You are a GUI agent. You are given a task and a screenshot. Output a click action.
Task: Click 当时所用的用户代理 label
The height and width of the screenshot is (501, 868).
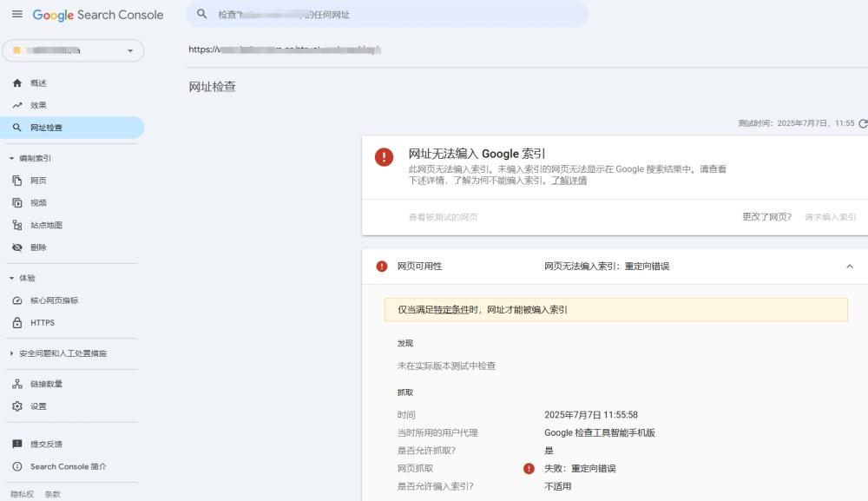[437, 433]
